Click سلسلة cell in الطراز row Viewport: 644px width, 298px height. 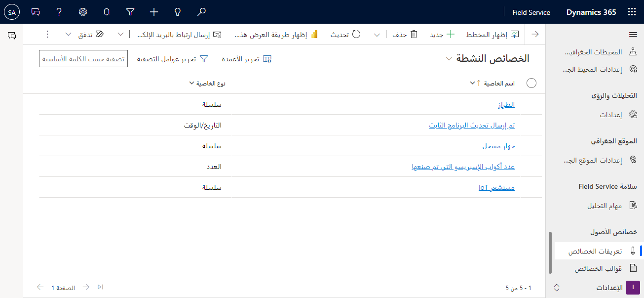click(x=212, y=105)
